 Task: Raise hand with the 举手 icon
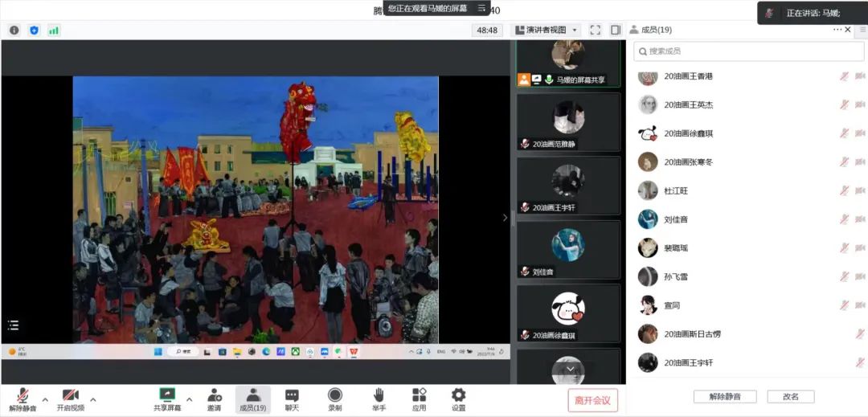(379, 395)
